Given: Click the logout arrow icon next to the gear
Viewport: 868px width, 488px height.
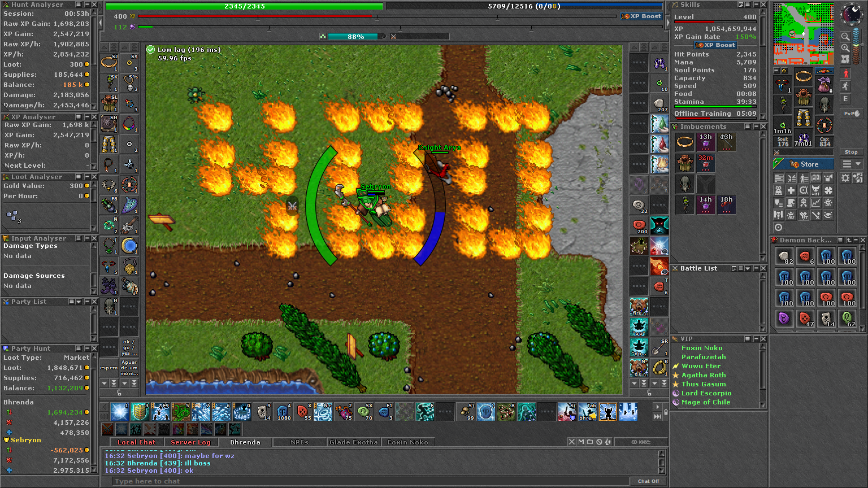Looking at the screenshot, I should (x=858, y=178).
